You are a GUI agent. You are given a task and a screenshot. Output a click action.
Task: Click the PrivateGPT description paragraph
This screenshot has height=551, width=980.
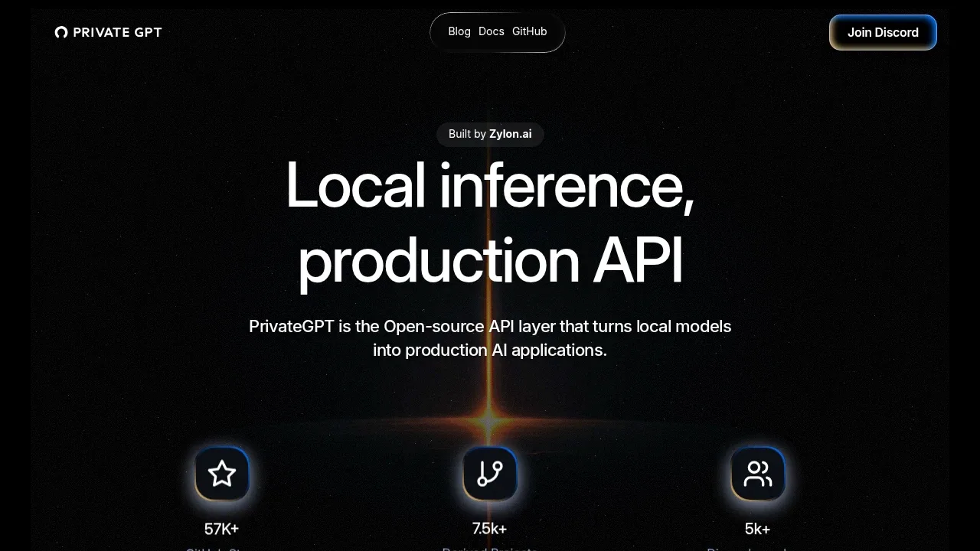[x=490, y=338]
